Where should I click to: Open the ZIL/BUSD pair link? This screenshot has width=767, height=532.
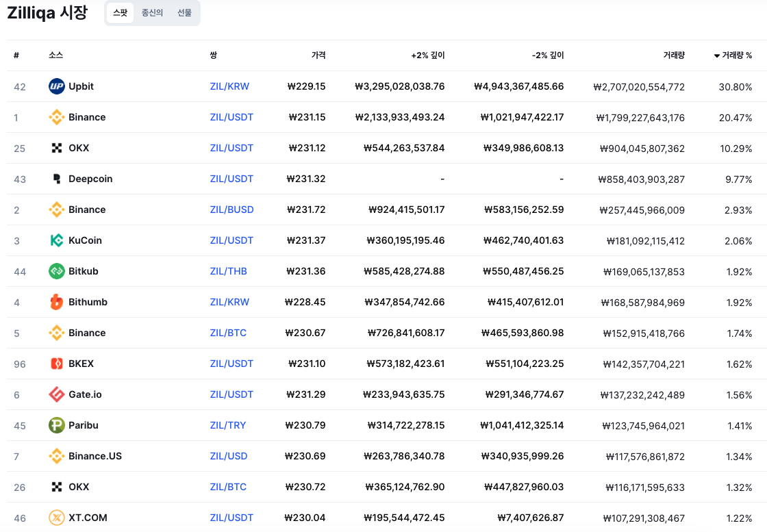232,210
